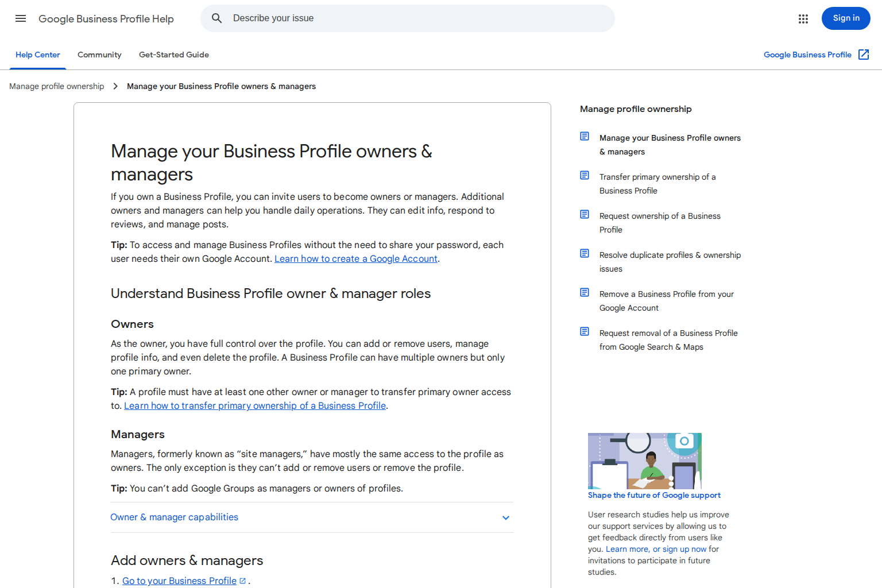Click the Manage profile ownership sidebar heading
Viewport: 882px width, 588px height.
point(636,109)
